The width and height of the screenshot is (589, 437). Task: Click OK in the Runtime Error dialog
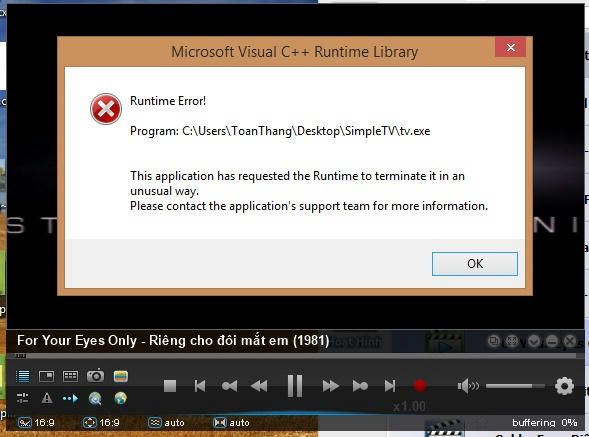pos(474,264)
